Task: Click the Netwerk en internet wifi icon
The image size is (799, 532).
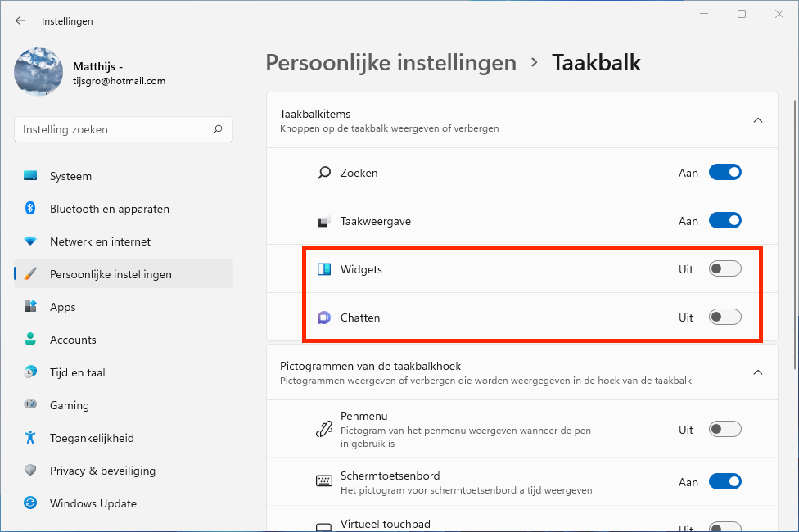Action: click(30, 241)
